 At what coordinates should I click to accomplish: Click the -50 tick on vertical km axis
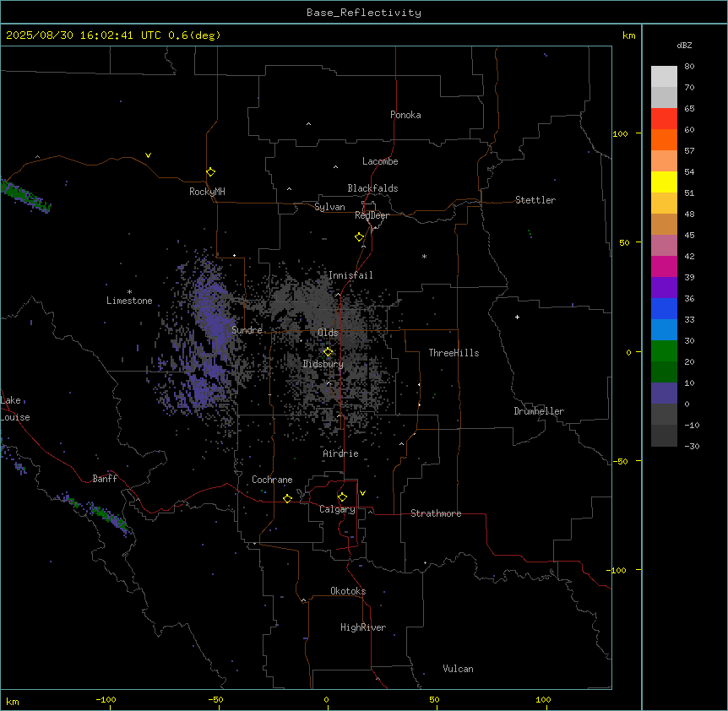click(x=620, y=461)
